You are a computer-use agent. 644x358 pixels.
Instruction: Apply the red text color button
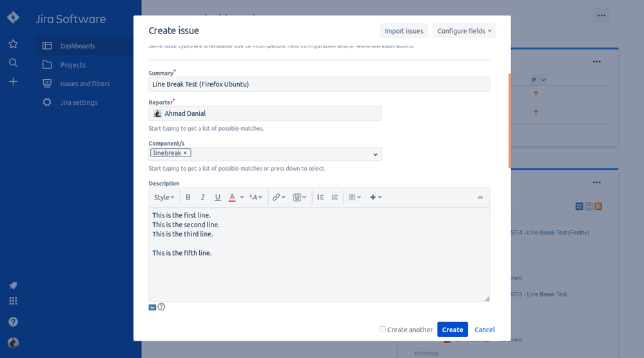point(232,197)
